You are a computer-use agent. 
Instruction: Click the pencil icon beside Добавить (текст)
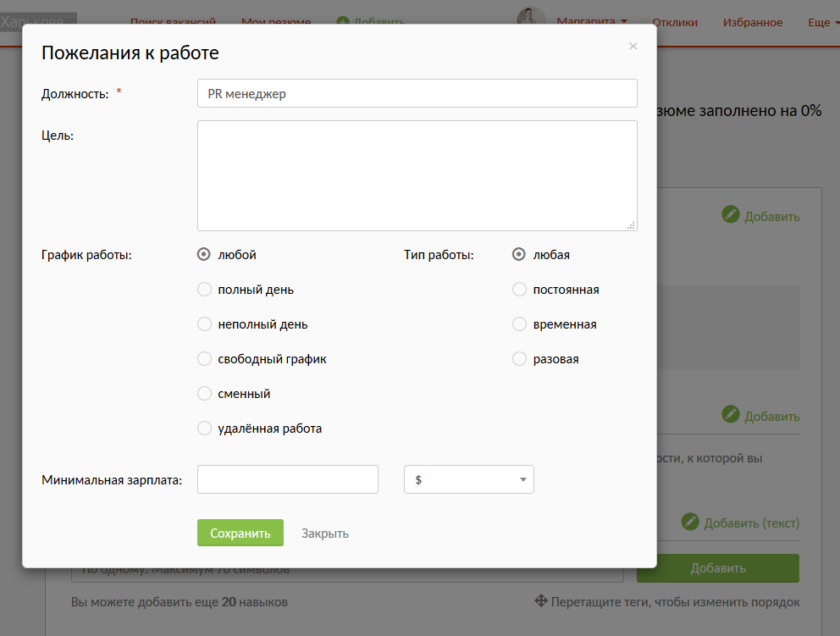[x=691, y=523]
